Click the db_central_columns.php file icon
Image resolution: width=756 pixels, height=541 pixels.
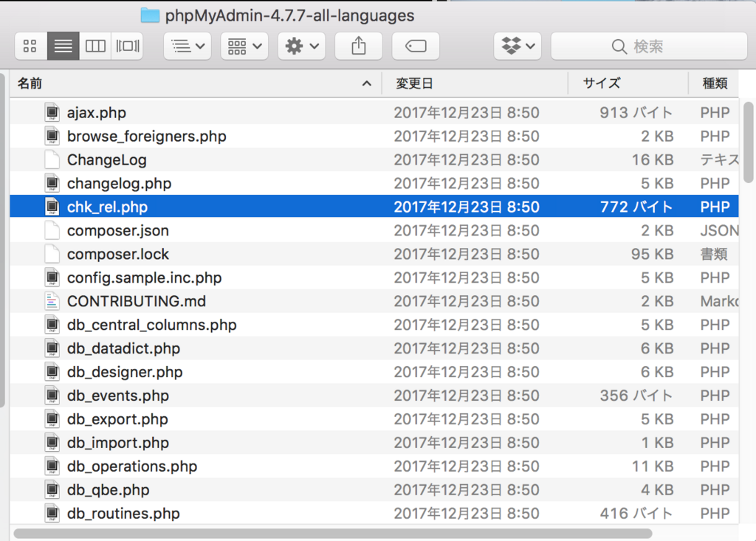click(x=52, y=325)
